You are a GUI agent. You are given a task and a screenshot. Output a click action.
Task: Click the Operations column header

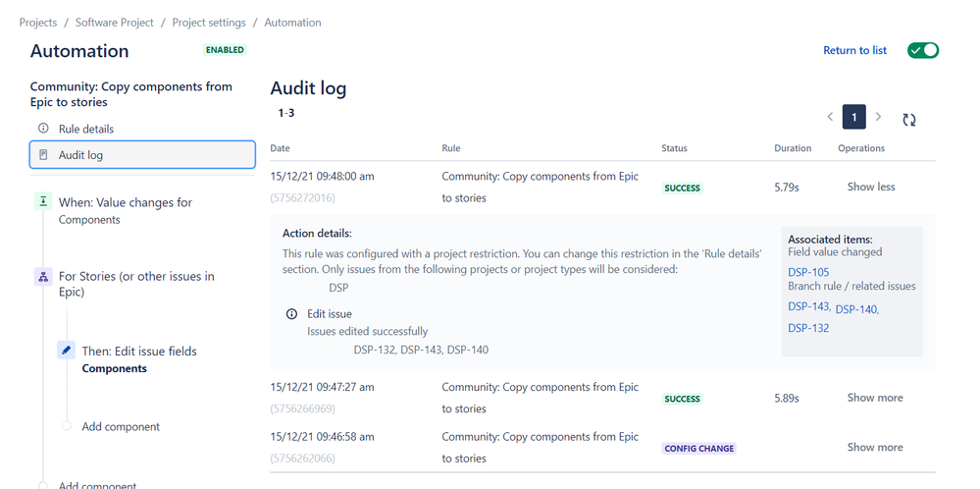861,148
